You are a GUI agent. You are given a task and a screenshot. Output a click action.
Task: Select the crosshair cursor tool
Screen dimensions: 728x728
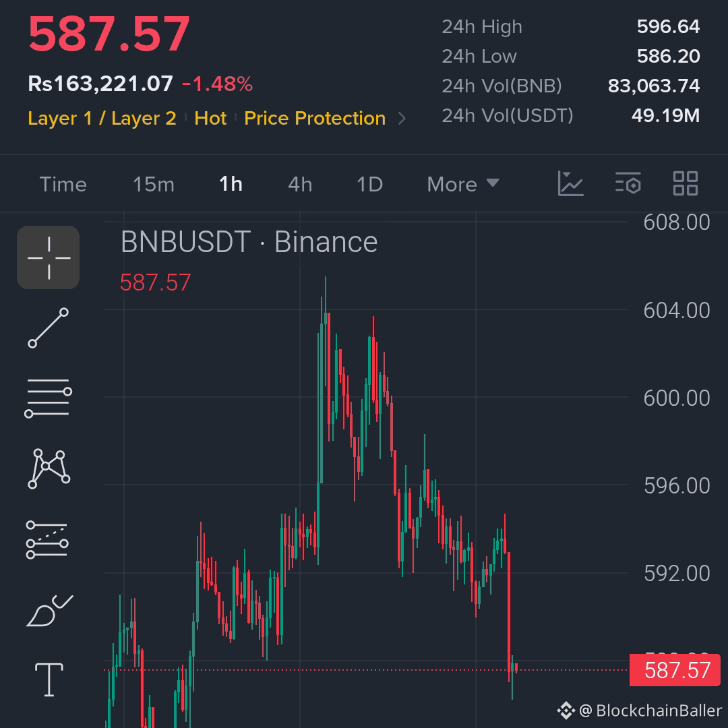click(49, 257)
